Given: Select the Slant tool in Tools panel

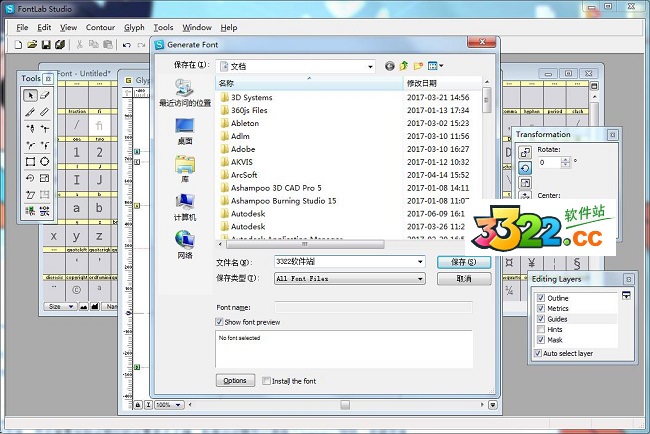Looking at the screenshot, I should coord(30,195).
